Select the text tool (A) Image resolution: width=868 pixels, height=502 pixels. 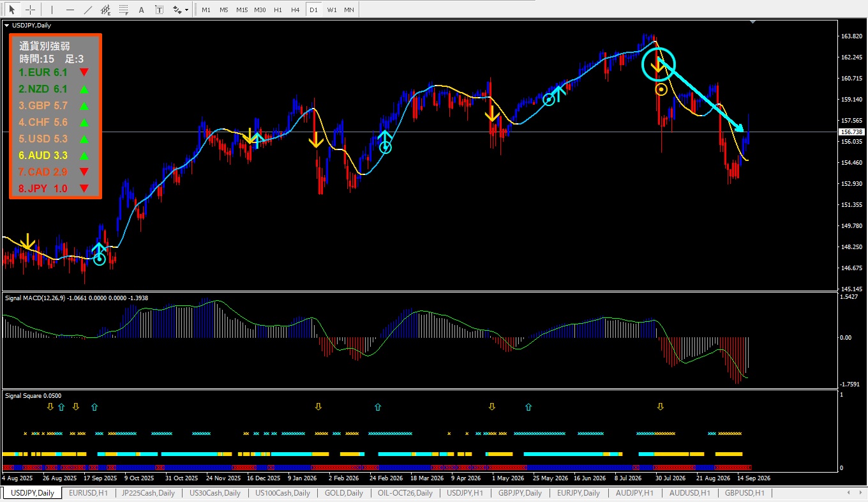coord(142,10)
